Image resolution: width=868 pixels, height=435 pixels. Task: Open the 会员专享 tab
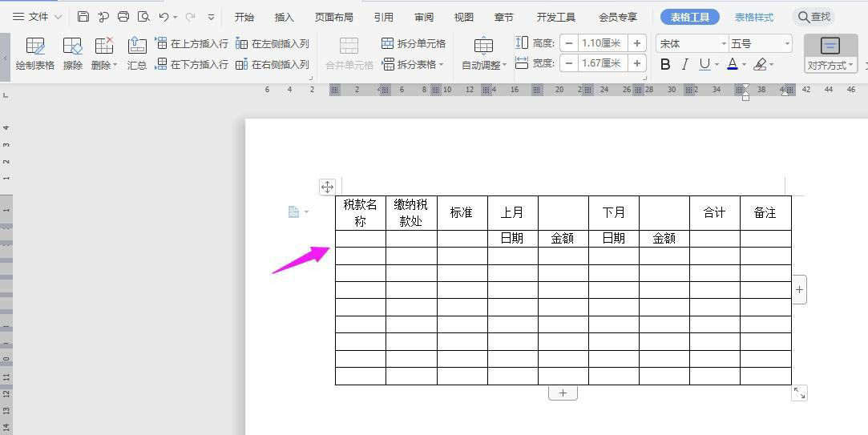(618, 17)
